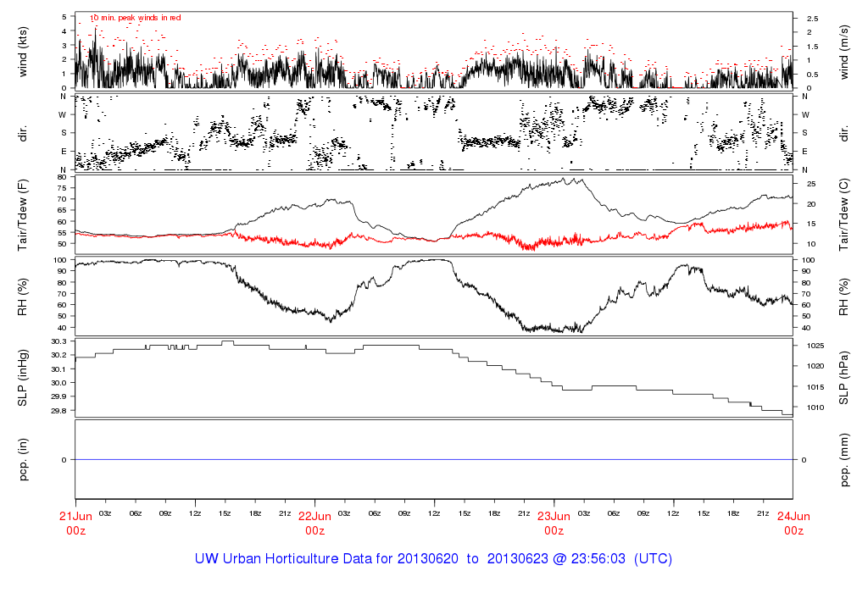Image resolution: width=868 pixels, height=593 pixels.
Task: Click the left 'dir.' axis label
Action: [23, 133]
